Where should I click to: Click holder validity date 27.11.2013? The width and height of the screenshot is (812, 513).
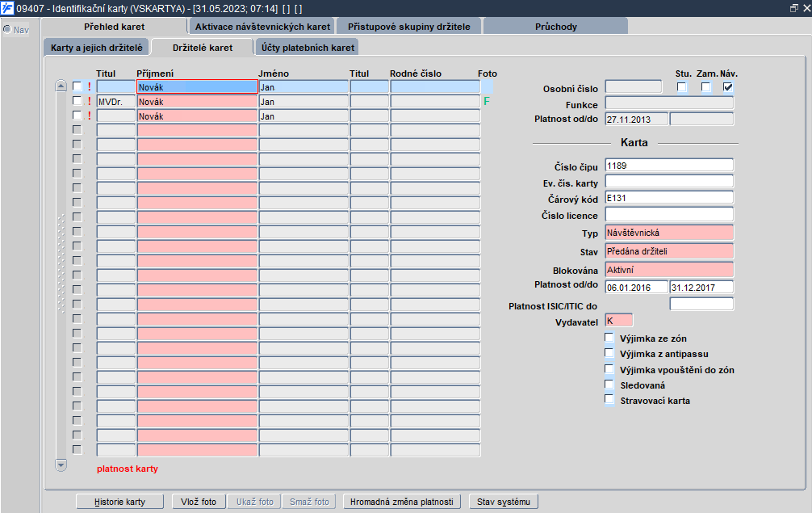pyautogui.click(x=637, y=120)
